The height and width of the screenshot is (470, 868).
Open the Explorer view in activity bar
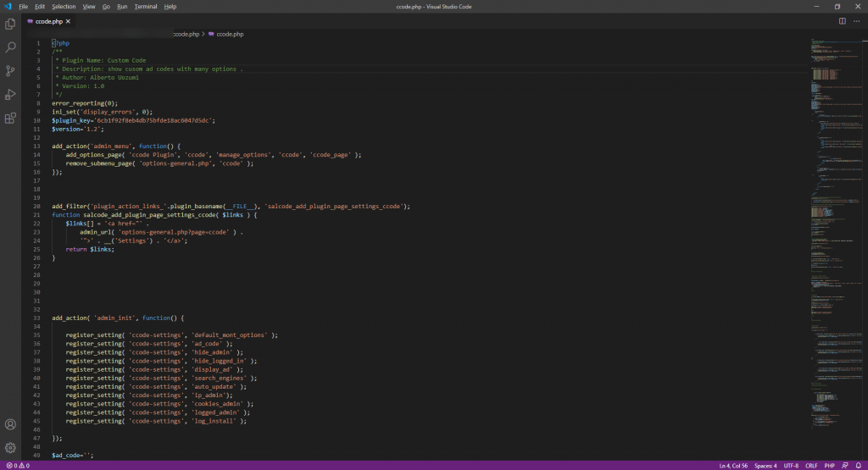click(10, 24)
